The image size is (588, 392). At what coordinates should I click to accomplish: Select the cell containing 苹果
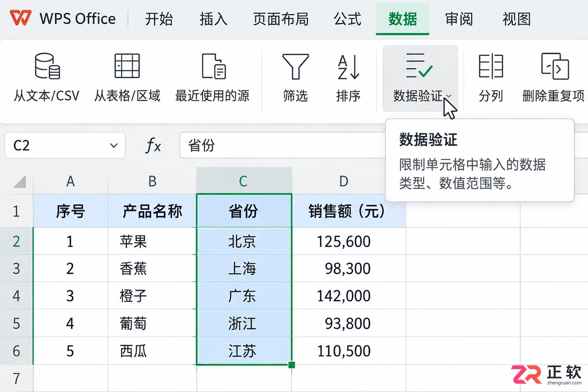152,241
